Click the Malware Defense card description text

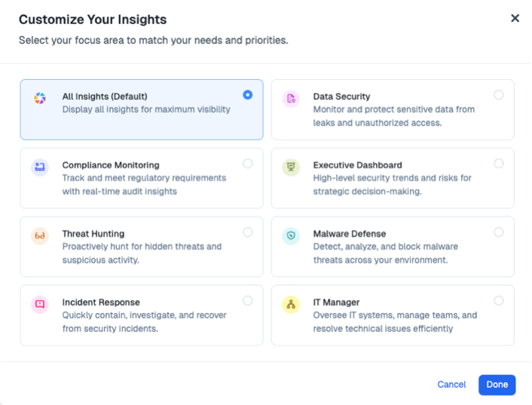pos(385,253)
